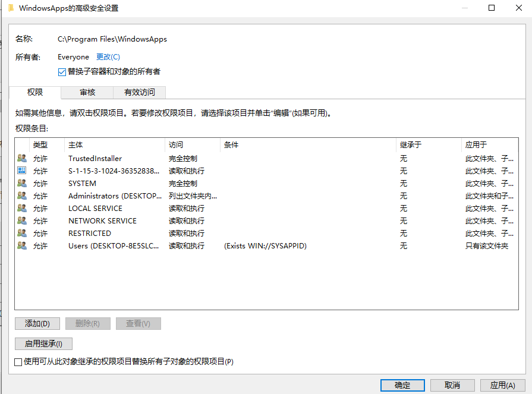Screen dimensions: 532x394
Task: Click the 启用继承(I) button
Action: pos(43,343)
